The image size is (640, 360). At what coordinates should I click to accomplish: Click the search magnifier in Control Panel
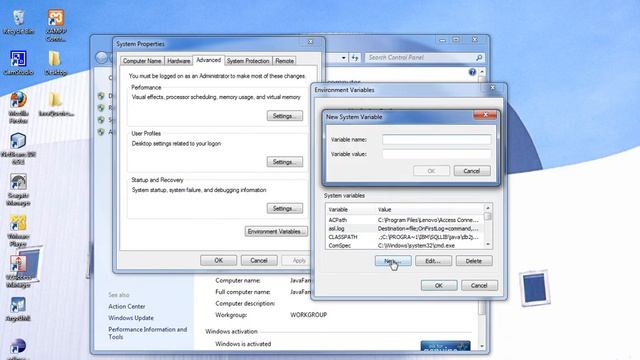pyautogui.click(x=479, y=58)
